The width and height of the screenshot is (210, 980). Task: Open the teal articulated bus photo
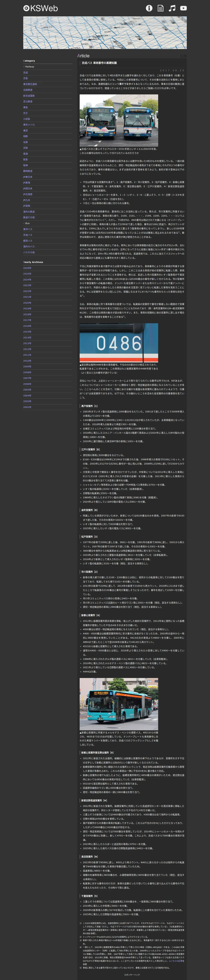[119, 704]
